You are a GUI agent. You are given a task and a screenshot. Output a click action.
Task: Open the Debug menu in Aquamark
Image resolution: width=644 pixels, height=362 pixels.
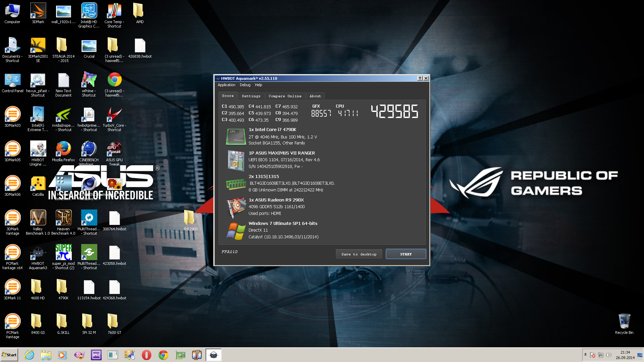[245, 85]
